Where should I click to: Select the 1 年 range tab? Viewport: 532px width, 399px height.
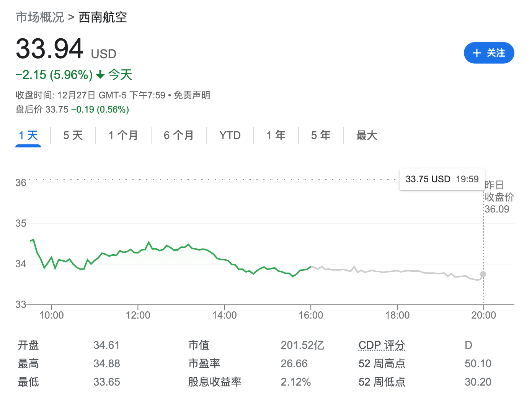[x=276, y=136]
